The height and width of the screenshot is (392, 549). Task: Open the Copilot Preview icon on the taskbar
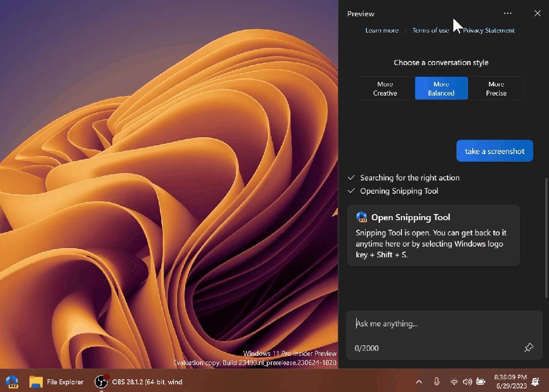click(12, 382)
